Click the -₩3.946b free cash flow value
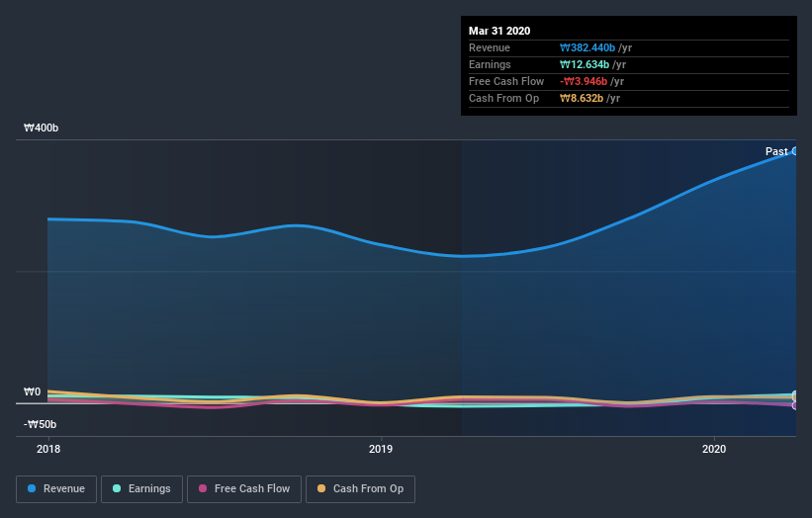Image resolution: width=812 pixels, height=518 pixels. [x=584, y=81]
